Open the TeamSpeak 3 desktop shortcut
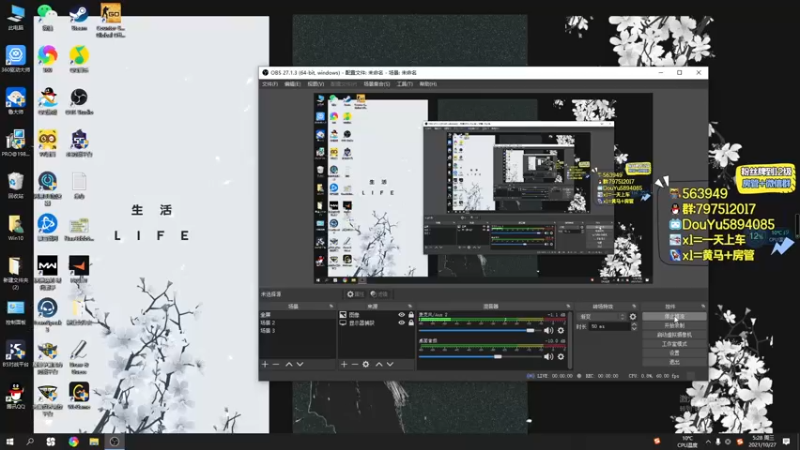Screen dimensions: 800x450 (x=47, y=315)
